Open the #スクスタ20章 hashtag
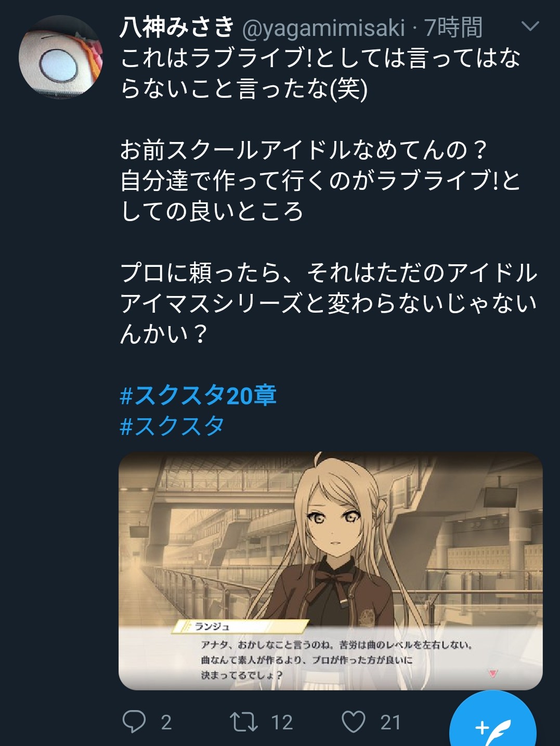Viewport: 560px width, 746px height. pos(198,395)
